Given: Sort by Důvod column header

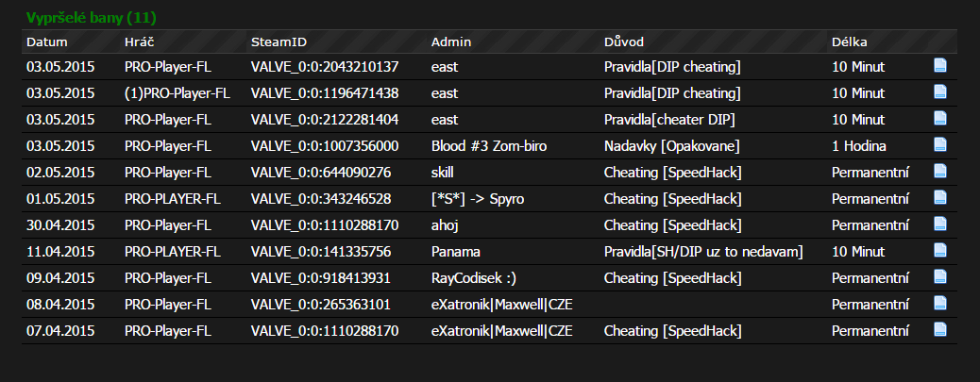Looking at the screenshot, I should (624, 42).
